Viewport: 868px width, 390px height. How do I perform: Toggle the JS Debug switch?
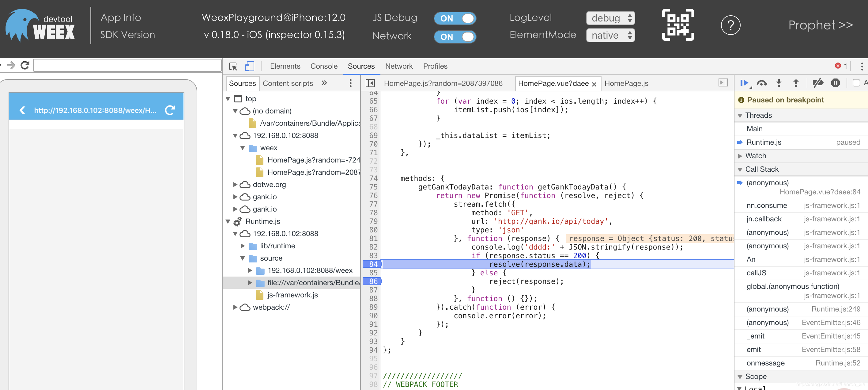pos(455,18)
